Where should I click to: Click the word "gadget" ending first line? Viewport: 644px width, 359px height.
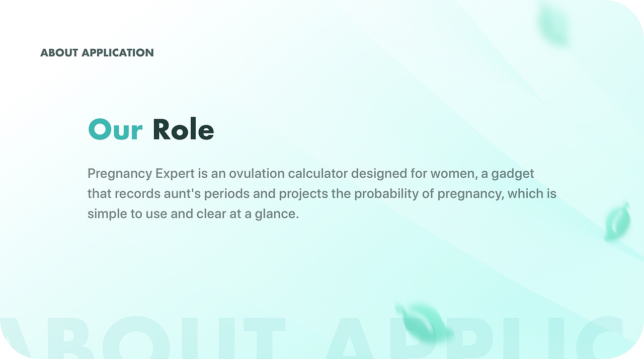513,174
